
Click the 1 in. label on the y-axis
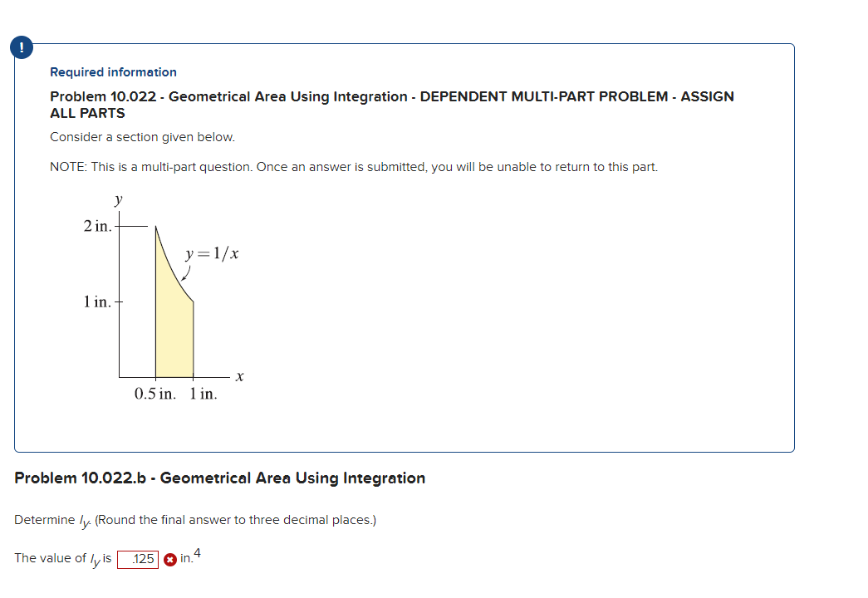click(98, 303)
